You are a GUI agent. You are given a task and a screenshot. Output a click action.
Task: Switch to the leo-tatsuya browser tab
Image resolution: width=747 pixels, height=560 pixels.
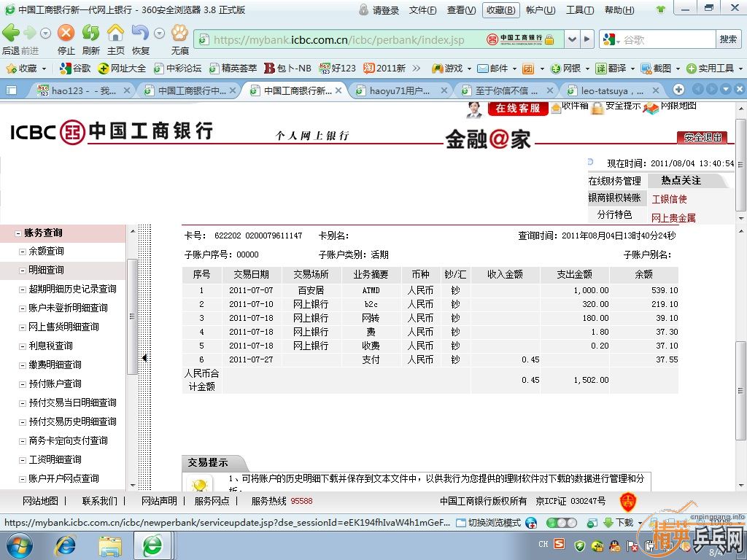[x=613, y=90]
